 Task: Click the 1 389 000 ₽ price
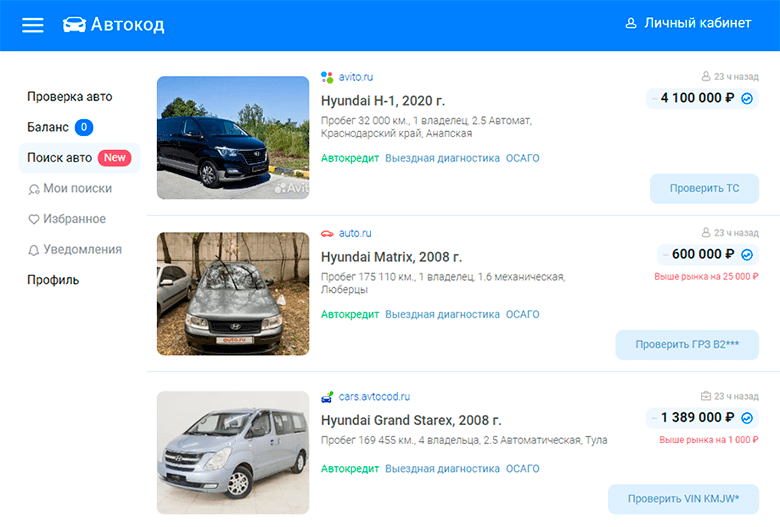(697, 418)
